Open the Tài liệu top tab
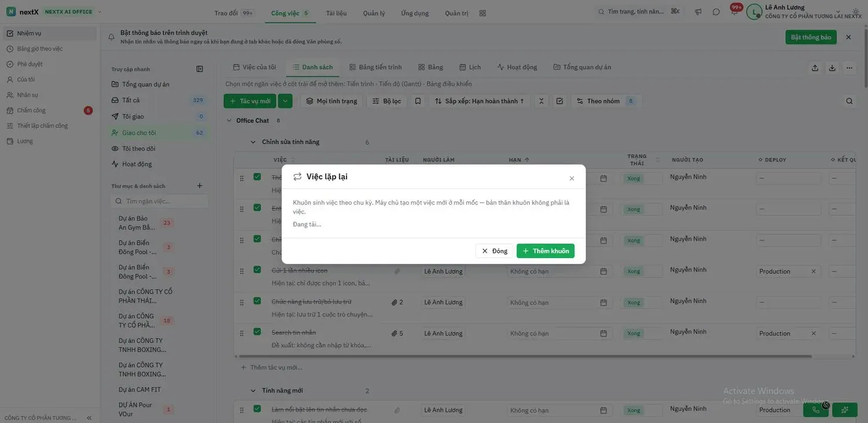 336,13
